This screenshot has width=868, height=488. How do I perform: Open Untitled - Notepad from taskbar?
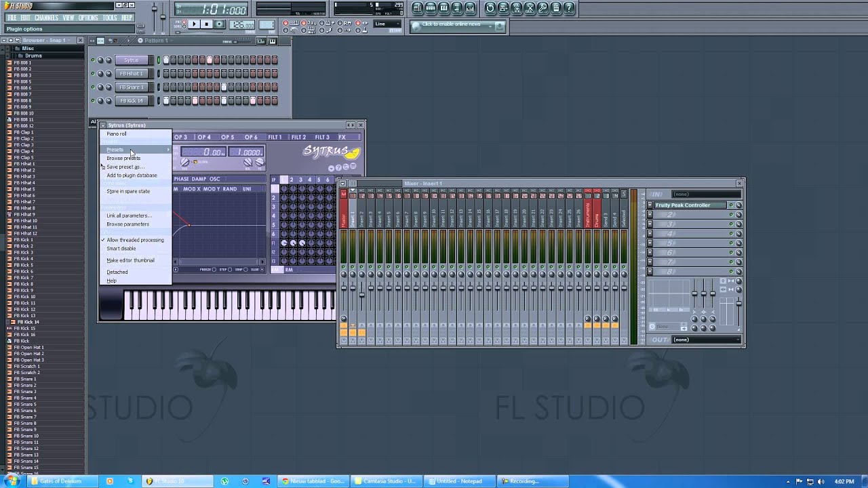(x=459, y=481)
